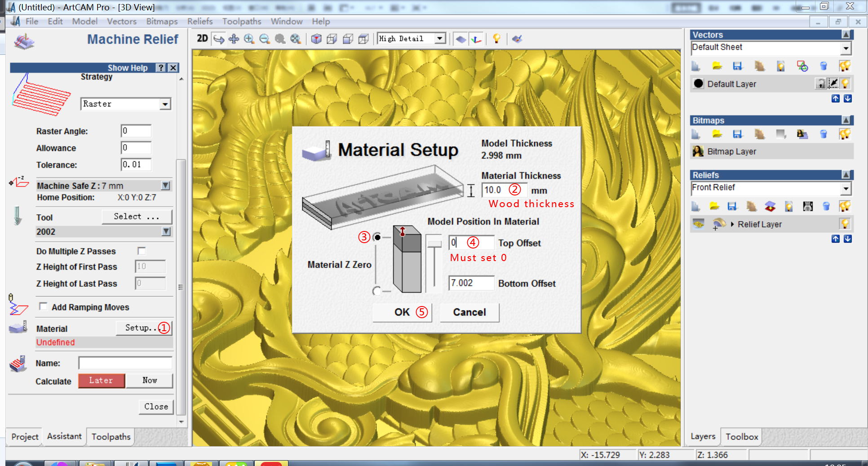Delete vector layer with the Vectors trash icon

823,66
